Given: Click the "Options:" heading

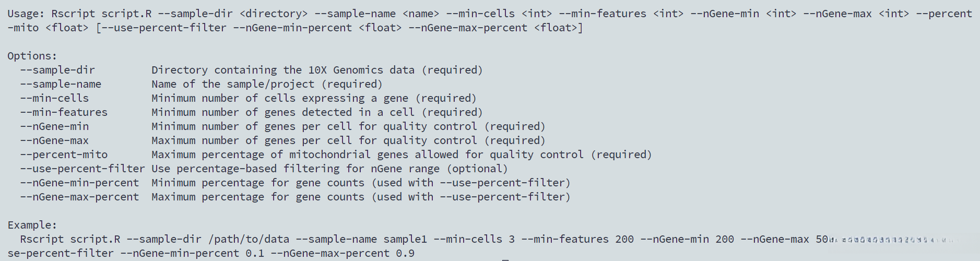Looking at the screenshot, I should point(32,56).
